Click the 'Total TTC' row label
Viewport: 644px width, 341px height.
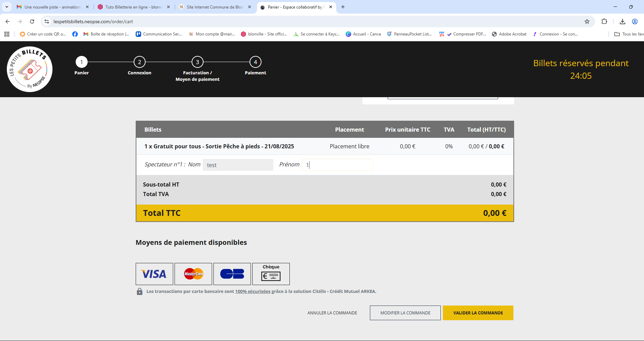coord(162,213)
